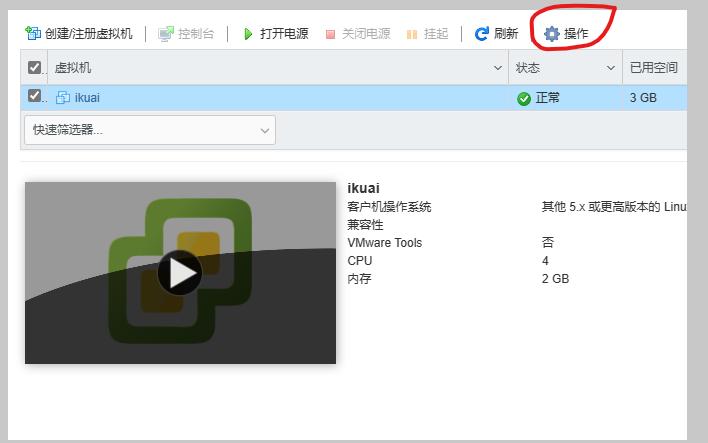
Task: Open 创建/注册虚拟机 wizard
Action: click(88, 33)
